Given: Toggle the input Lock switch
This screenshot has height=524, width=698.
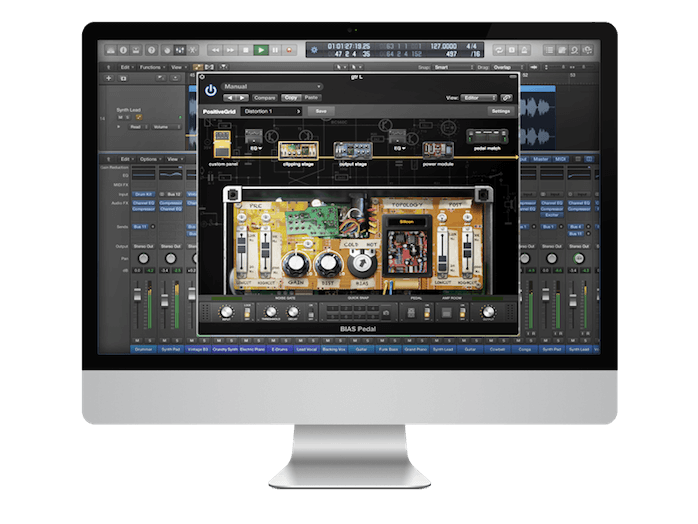Looking at the screenshot, I should click(248, 312).
